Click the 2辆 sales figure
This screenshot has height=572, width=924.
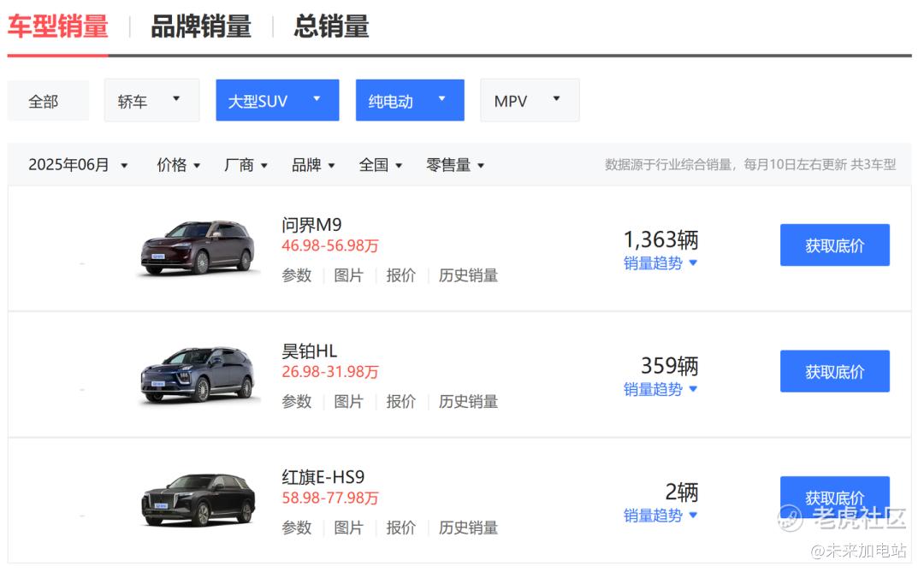682,492
